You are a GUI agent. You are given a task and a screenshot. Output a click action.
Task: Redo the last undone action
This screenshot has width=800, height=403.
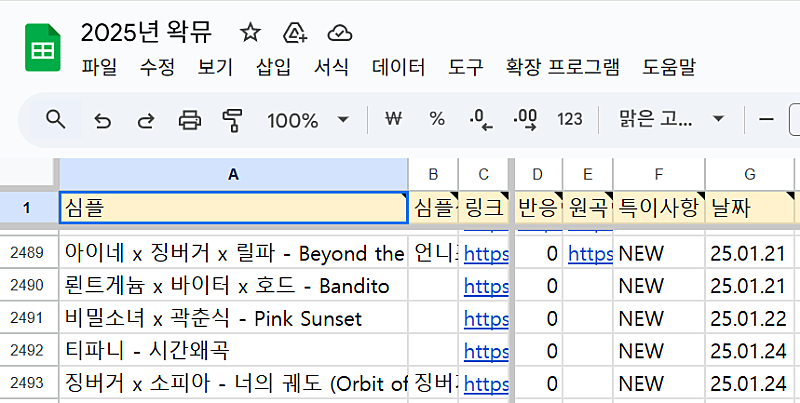point(146,120)
